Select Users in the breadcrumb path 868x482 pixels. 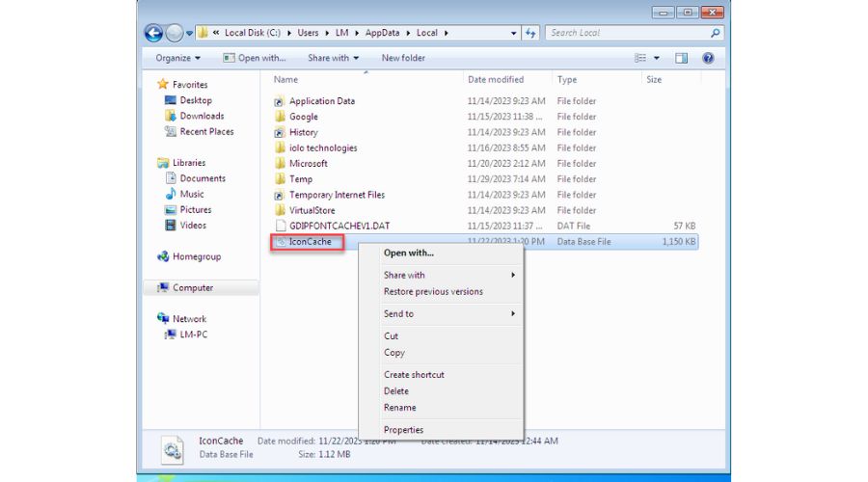pos(308,33)
